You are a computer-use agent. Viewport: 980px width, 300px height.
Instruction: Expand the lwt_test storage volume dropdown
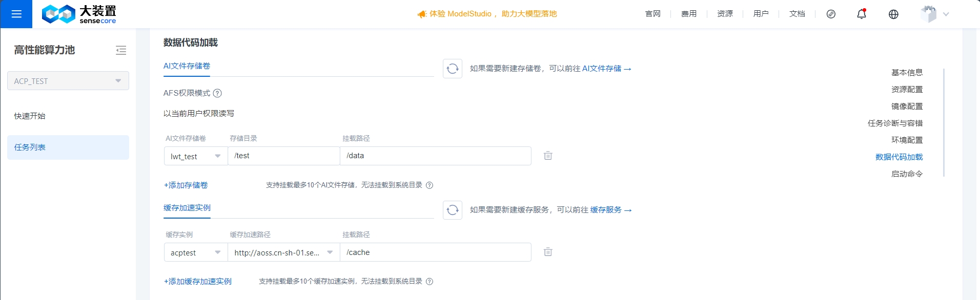(196, 156)
